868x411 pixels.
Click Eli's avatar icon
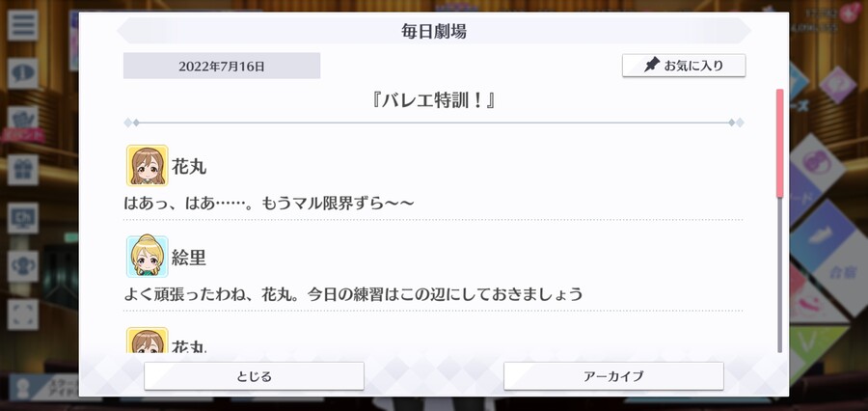tap(147, 257)
